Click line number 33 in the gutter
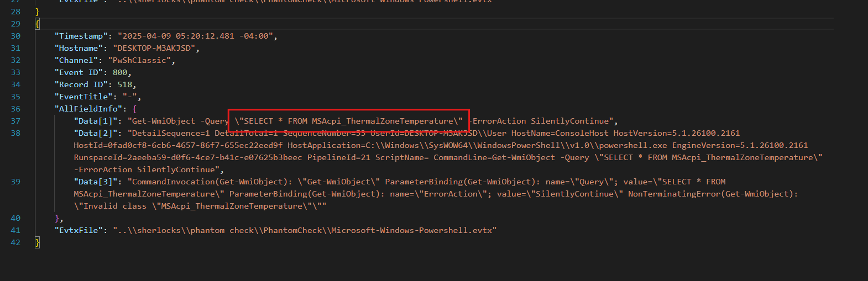Screen dimensions: 868x281 [15, 72]
